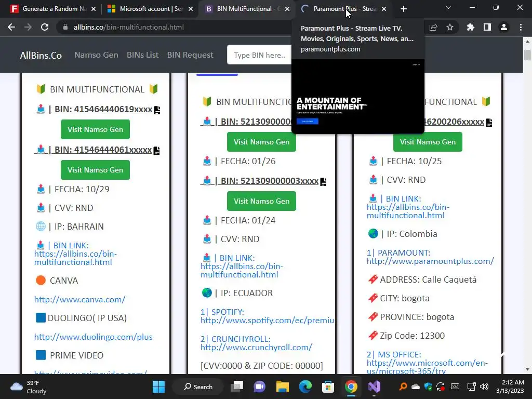
Task: Open the CRUNCHYROLL link
Action: [x=256, y=343]
